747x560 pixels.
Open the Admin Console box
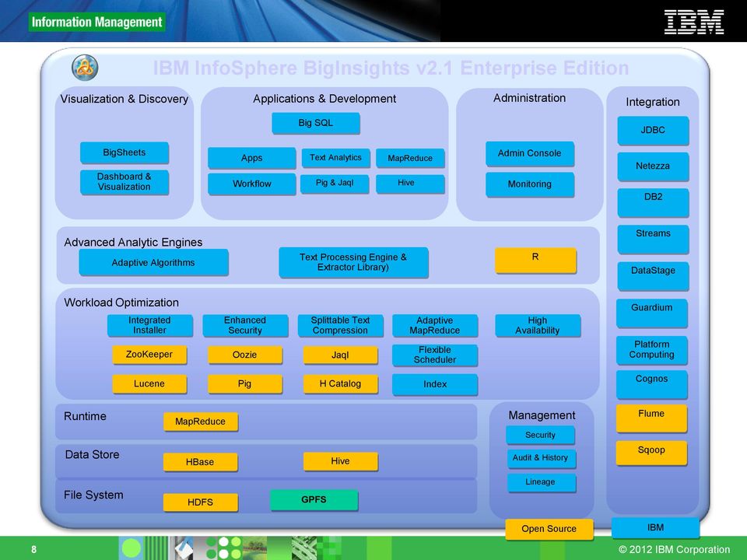[530, 153]
